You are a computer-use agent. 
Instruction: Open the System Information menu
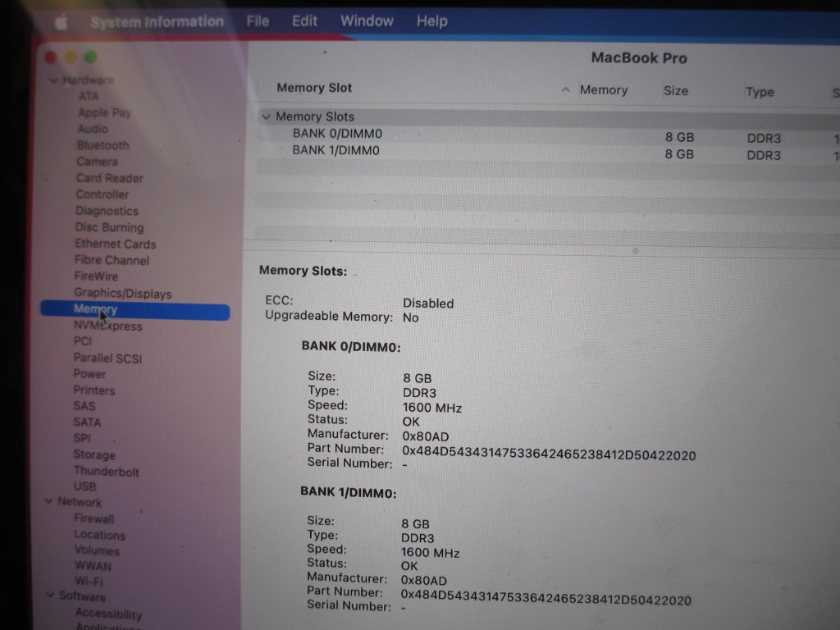(157, 22)
